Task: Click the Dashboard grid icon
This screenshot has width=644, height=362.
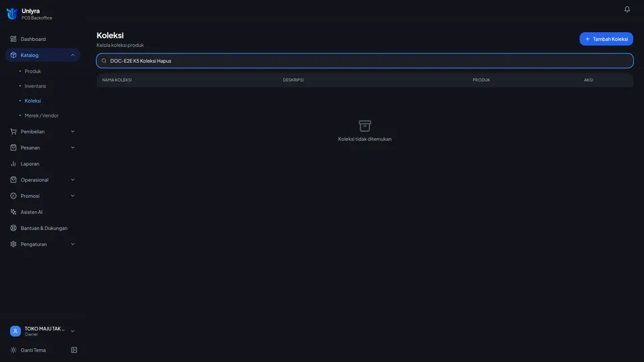Action: pyautogui.click(x=13, y=39)
